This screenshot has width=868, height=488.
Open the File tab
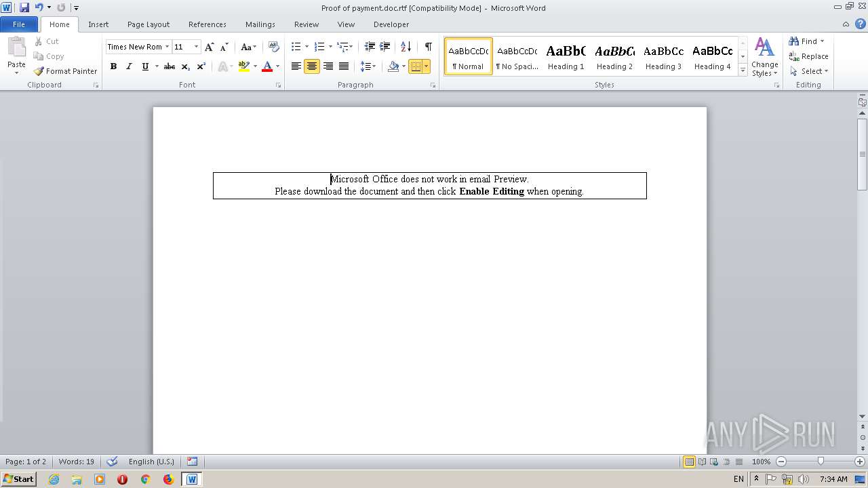19,24
